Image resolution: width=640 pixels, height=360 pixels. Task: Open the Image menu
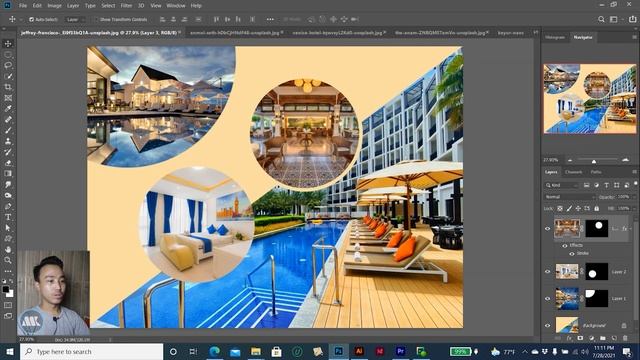coord(54,6)
